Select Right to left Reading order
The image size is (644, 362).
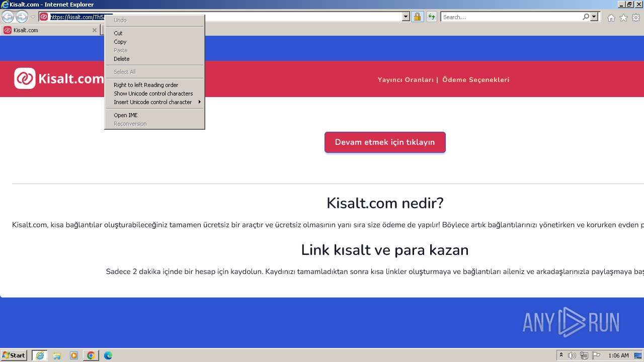[154, 85]
